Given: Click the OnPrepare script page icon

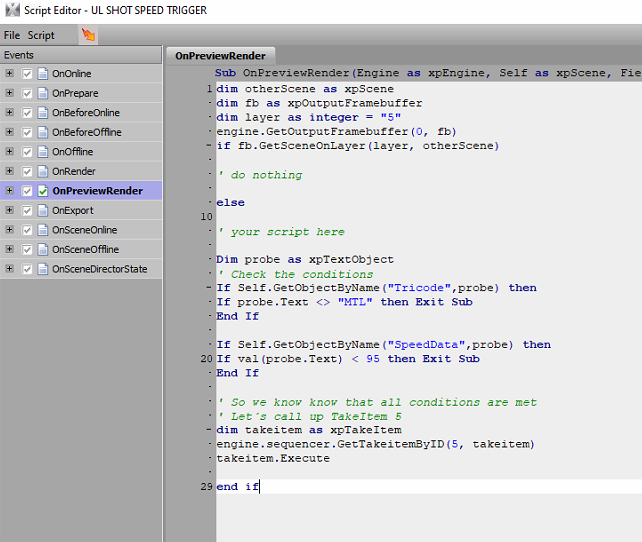Looking at the screenshot, I should point(43,93).
